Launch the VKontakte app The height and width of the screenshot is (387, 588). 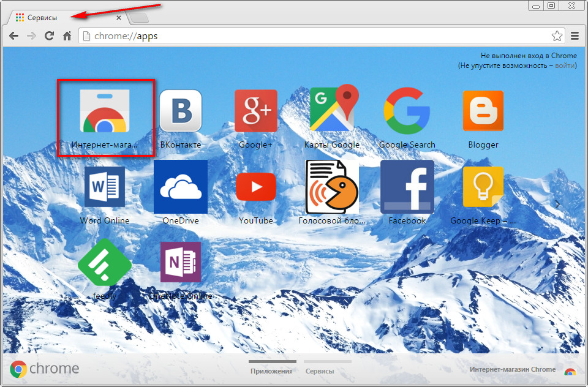180,111
